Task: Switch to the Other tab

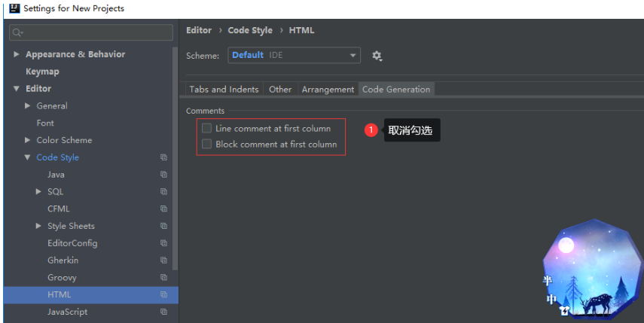Action: pyautogui.click(x=280, y=89)
